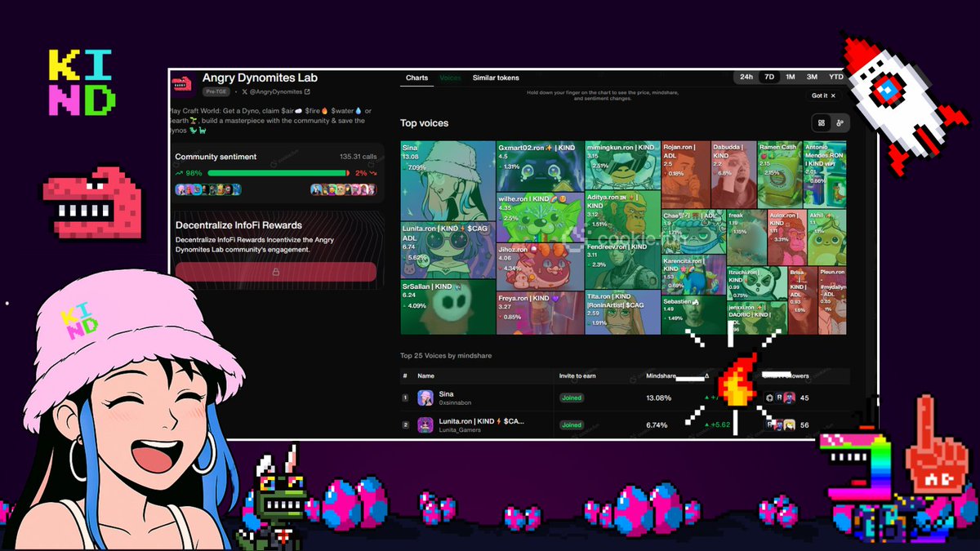The image size is (980, 551).
Task: Open Aditya.ron treemap tile
Action: (622, 215)
